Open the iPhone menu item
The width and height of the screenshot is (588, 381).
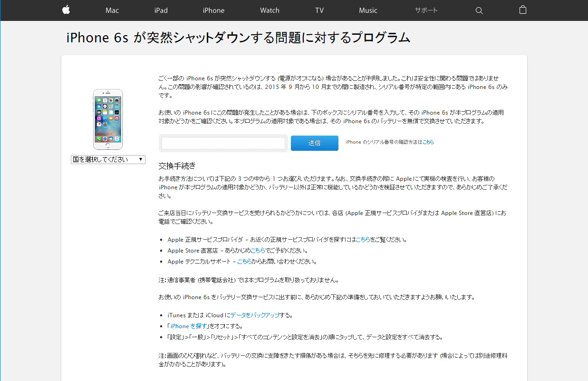coord(213,10)
